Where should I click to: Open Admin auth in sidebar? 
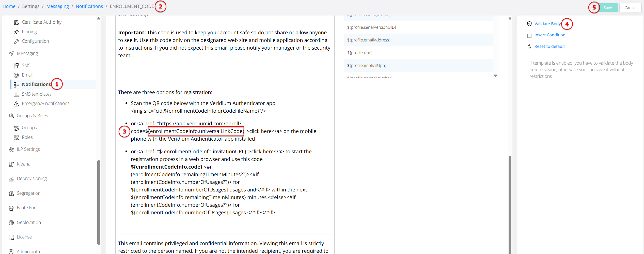coord(28,251)
